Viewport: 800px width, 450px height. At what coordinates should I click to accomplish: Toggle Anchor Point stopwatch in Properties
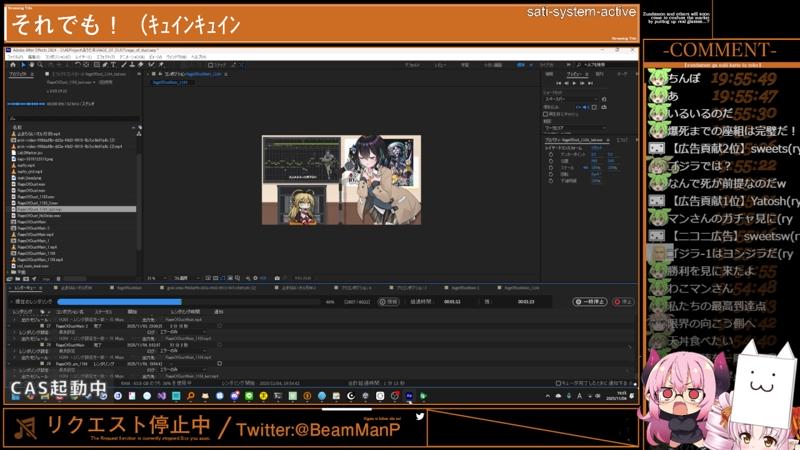click(551, 155)
